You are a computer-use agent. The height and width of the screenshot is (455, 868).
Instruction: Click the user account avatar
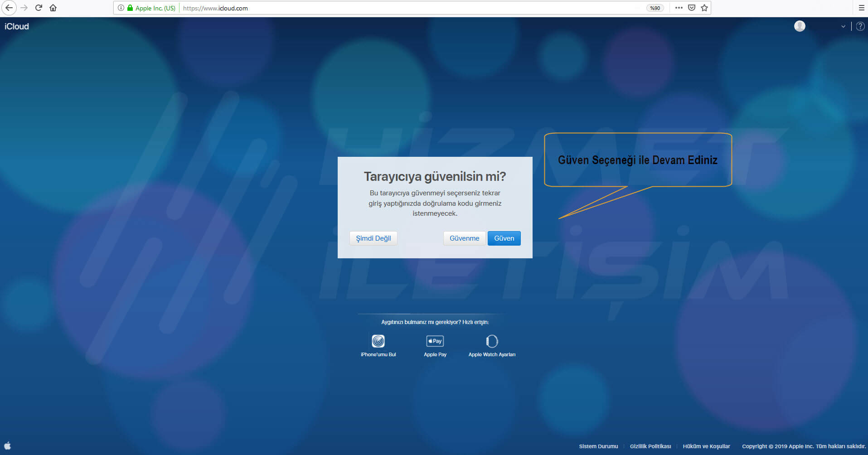pos(800,26)
